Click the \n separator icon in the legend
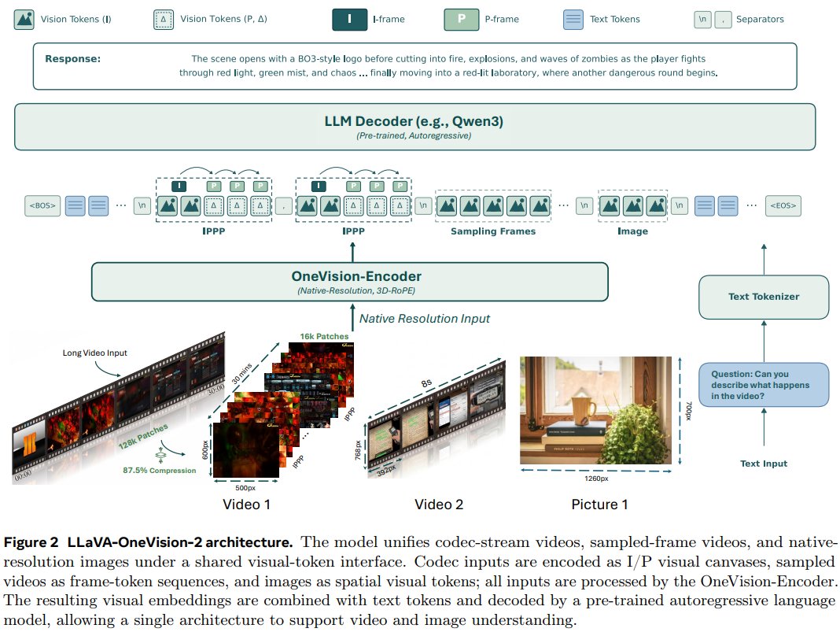Image resolution: width=840 pixels, height=632 pixels. (x=702, y=20)
